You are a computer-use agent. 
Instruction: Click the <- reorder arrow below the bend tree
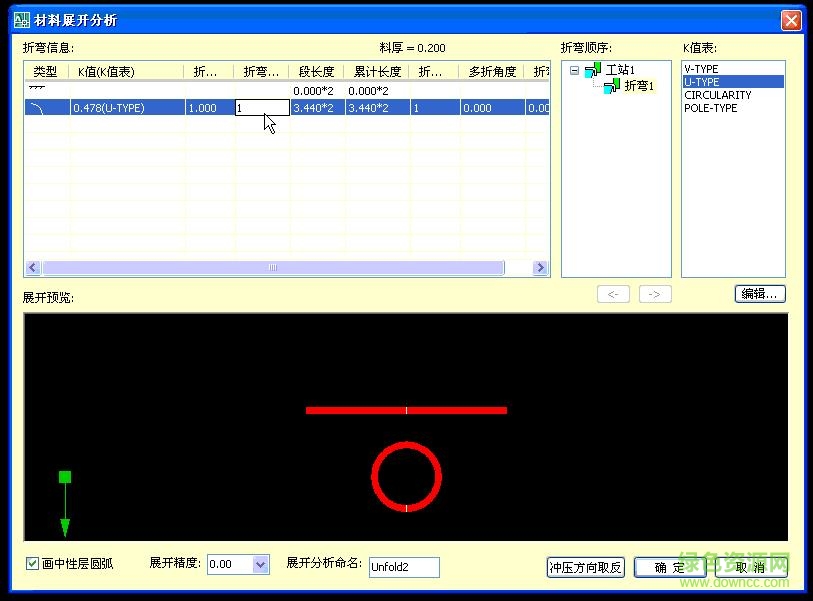(x=613, y=293)
